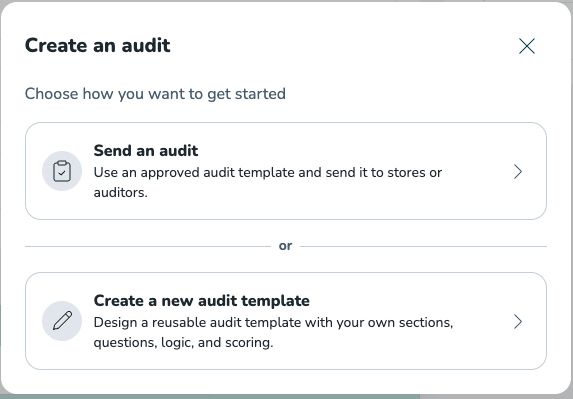The height and width of the screenshot is (399, 573).
Task: Click text 'Design a reusable audit template'
Action: [x=197, y=323]
